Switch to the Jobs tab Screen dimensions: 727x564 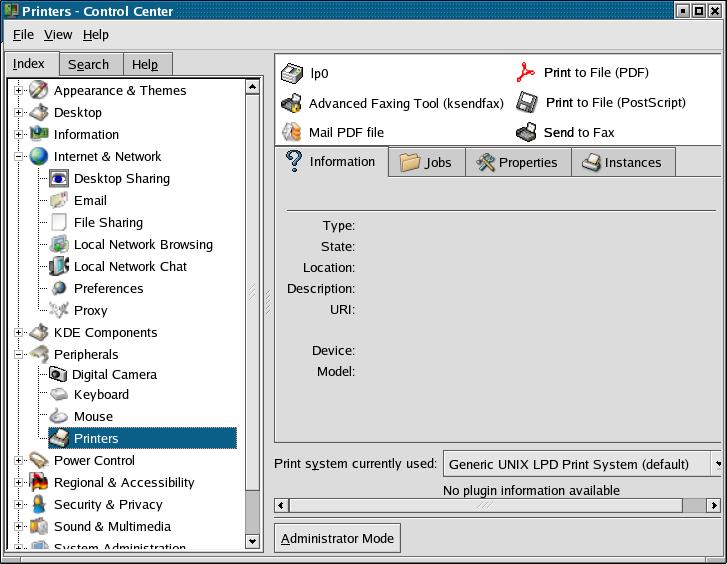pyautogui.click(x=426, y=162)
